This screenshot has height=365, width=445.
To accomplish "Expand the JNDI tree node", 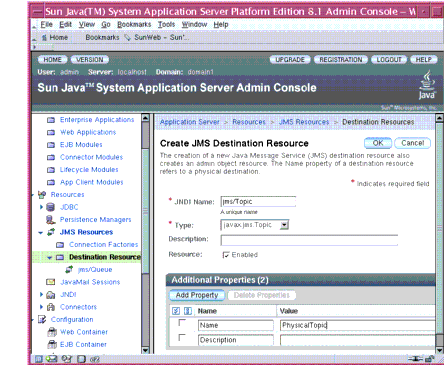I will point(41,295).
